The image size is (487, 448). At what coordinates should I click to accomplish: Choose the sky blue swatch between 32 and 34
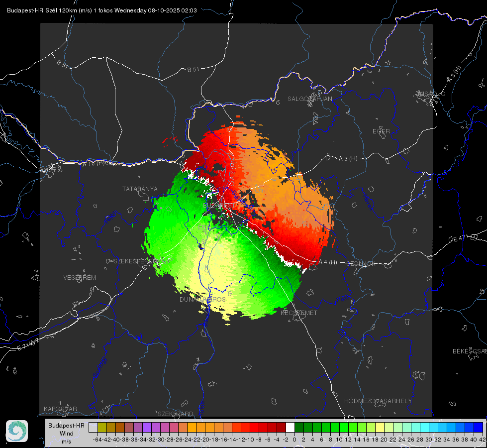pos(443,427)
